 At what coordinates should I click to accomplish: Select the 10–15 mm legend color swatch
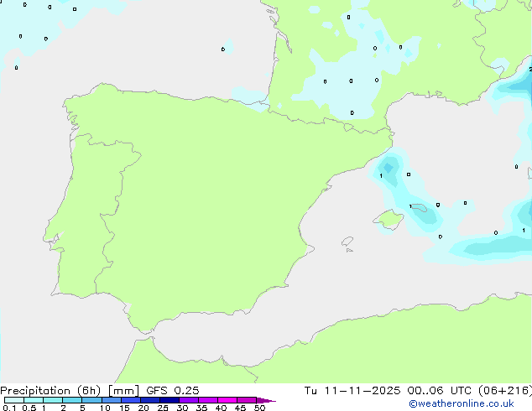pos(112,400)
